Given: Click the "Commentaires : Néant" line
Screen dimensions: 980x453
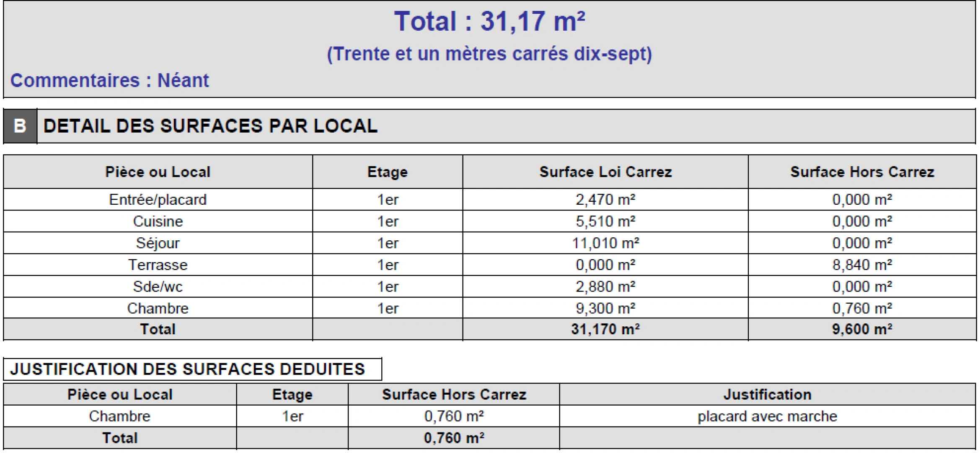Looking at the screenshot, I should point(109,81).
